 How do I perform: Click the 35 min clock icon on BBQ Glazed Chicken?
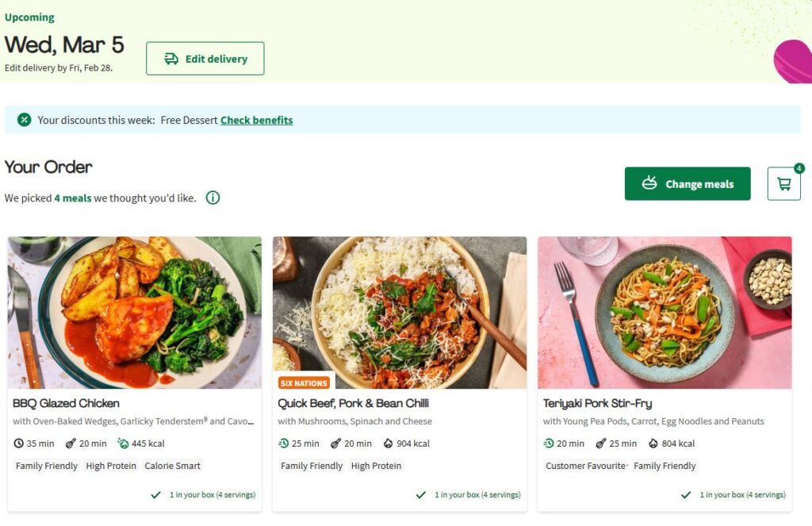[x=17, y=443]
